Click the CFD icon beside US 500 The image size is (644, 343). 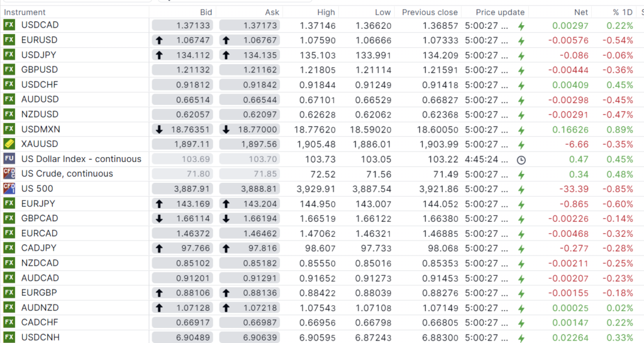(9, 188)
